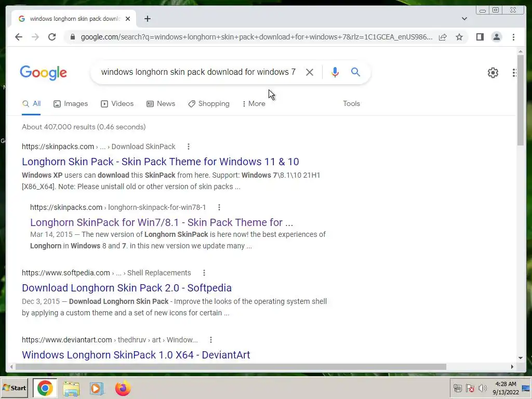
Task: Share this page from address bar
Action: pos(443,37)
